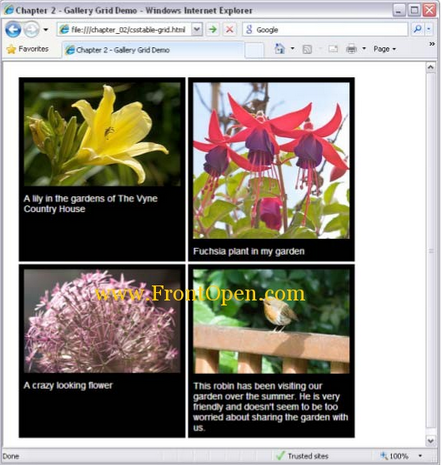The image size is (441, 465).
Task: Click the Fuchsia plant photo
Action: tap(271, 160)
